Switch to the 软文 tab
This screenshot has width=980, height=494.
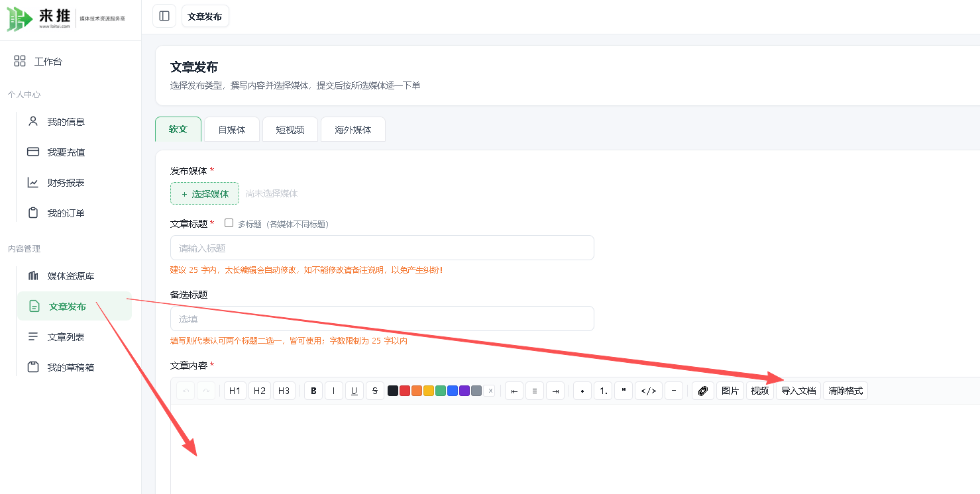pyautogui.click(x=178, y=130)
